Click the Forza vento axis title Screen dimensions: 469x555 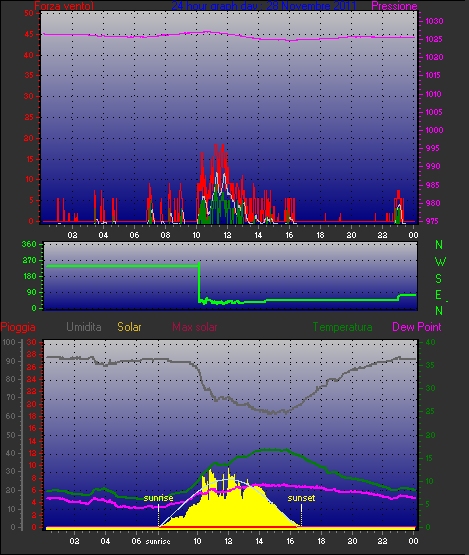coord(64,6)
